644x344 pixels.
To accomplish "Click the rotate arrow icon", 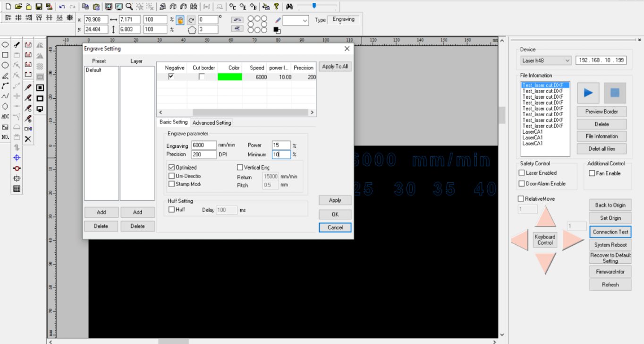I will (191, 20).
